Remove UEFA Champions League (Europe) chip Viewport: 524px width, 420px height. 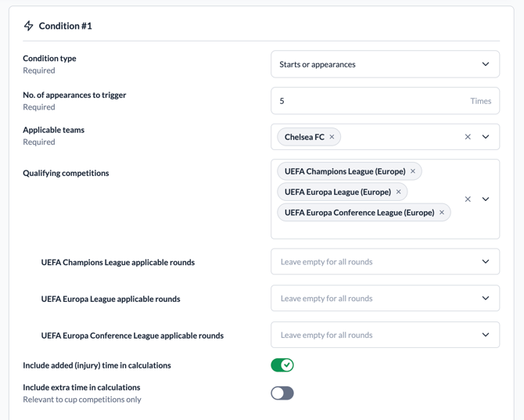click(413, 171)
